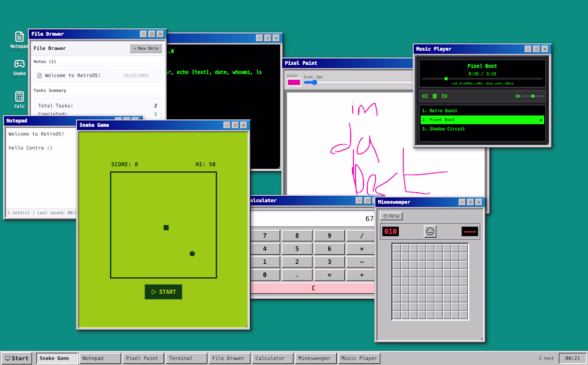Click calculator key 2
This screenshot has width=588, height=365.
(297, 262)
